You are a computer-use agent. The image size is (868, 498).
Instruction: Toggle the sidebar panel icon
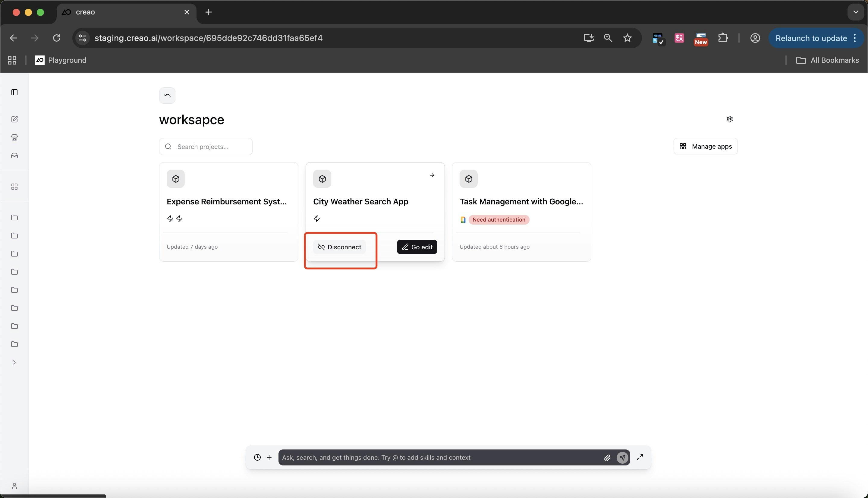point(14,92)
